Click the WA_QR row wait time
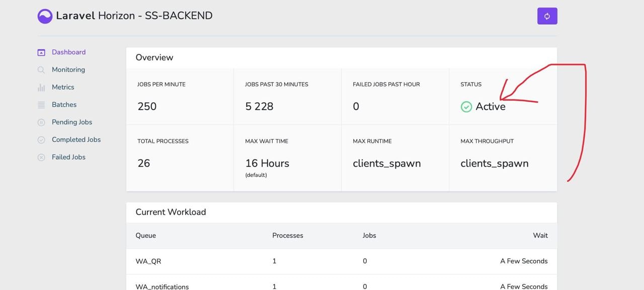This screenshot has height=290, width=644. 524,261
